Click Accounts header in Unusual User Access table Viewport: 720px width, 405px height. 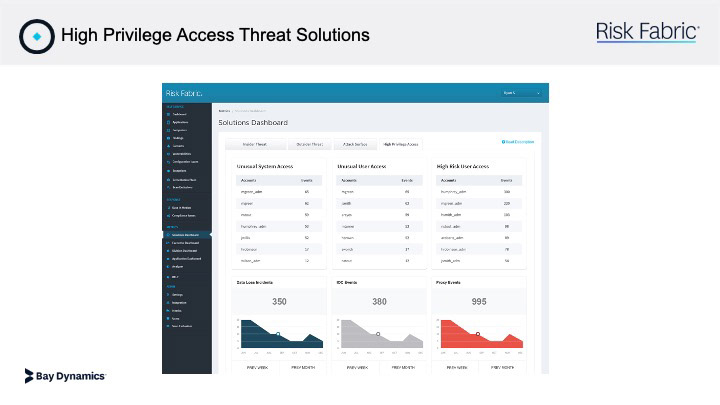pyautogui.click(x=349, y=180)
